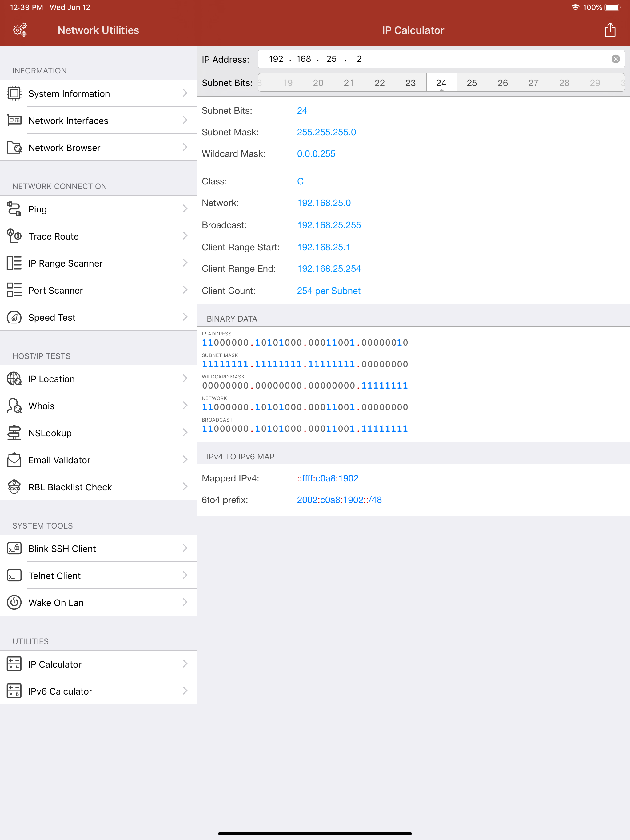Click the Wake On Lan power icon
The image size is (630, 840).
point(14,602)
